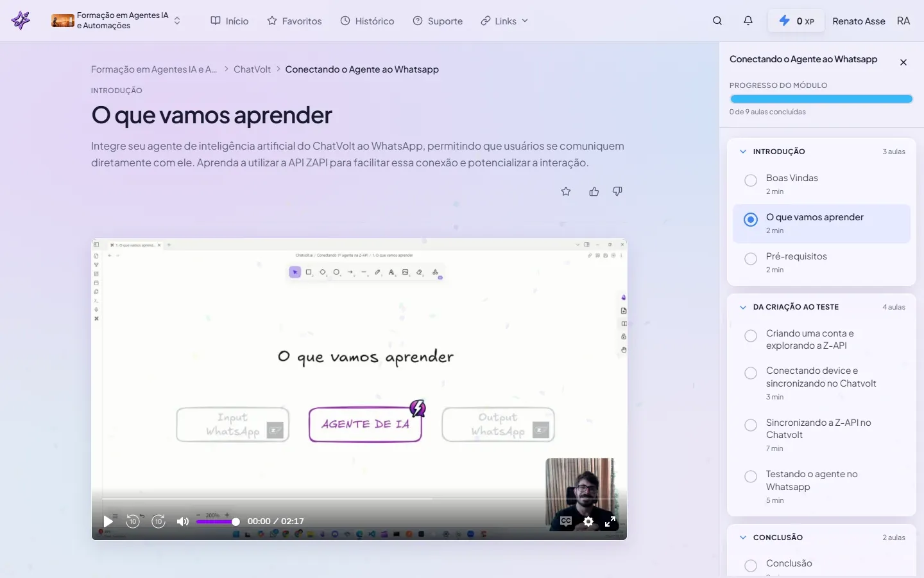This screenshot has height=578, width=924.
Task: Rewind the video ten seconds
Action: [x=133, y=521]
